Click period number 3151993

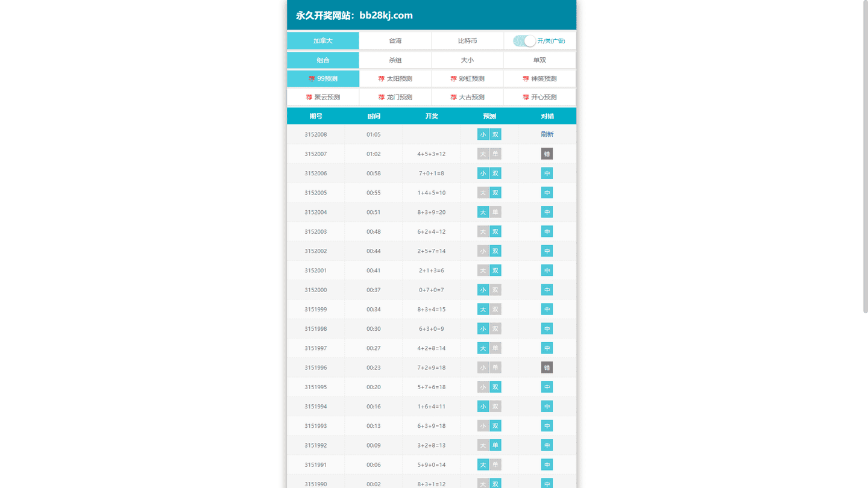pos(316,426)
